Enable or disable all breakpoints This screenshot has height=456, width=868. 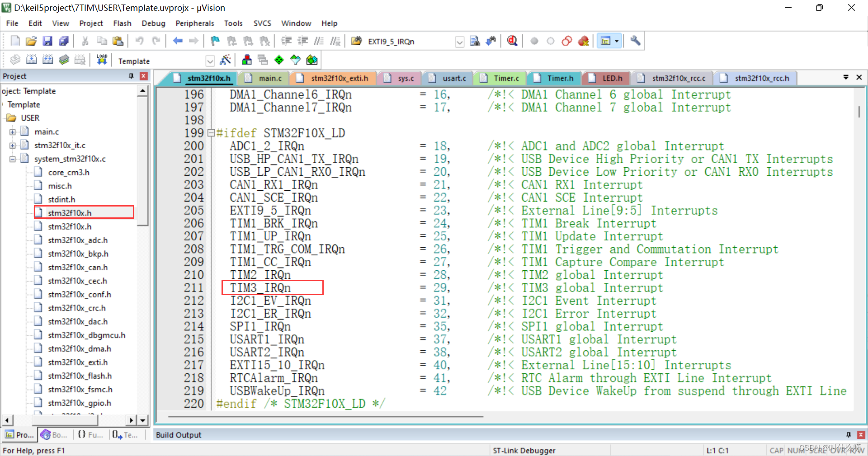(x=567, y=41)
